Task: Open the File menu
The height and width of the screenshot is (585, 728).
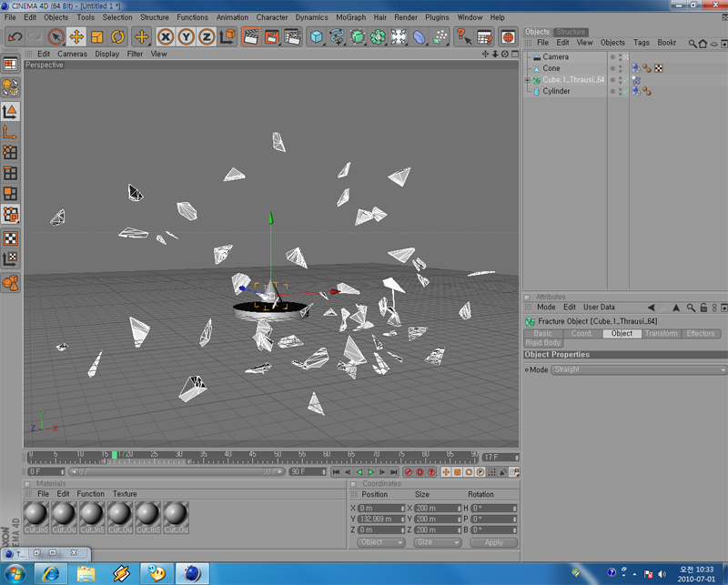Action: (x=10, y=17)
